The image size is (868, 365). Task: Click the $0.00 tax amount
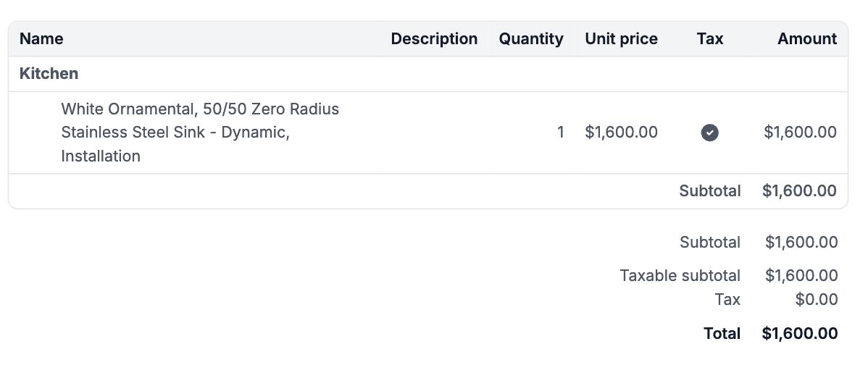click(816, 300)
